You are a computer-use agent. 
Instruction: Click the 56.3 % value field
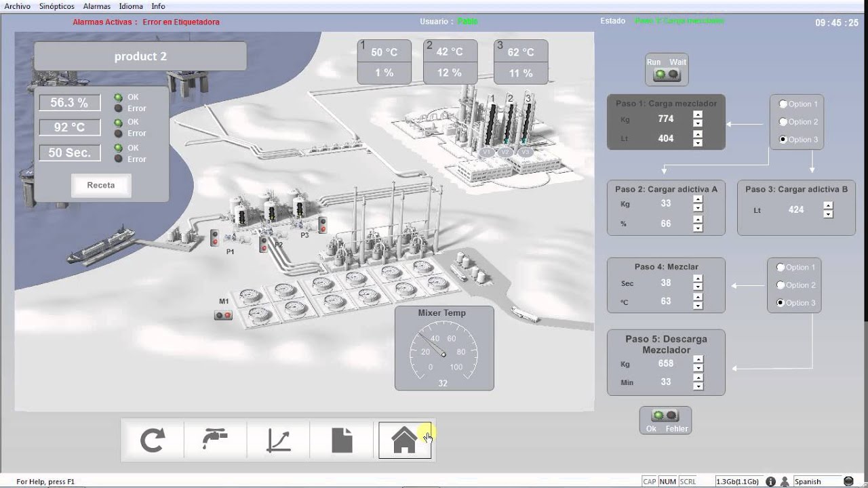[70, 102]
